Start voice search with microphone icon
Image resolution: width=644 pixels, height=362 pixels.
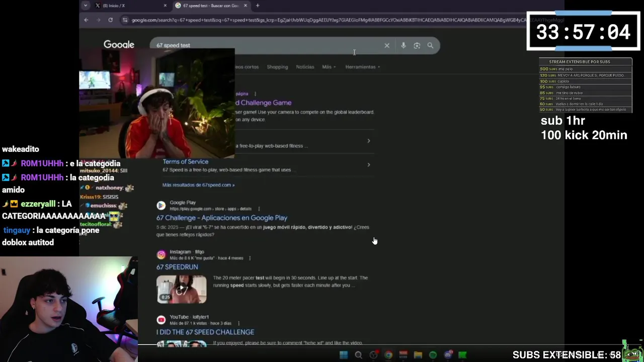(403, 46)
